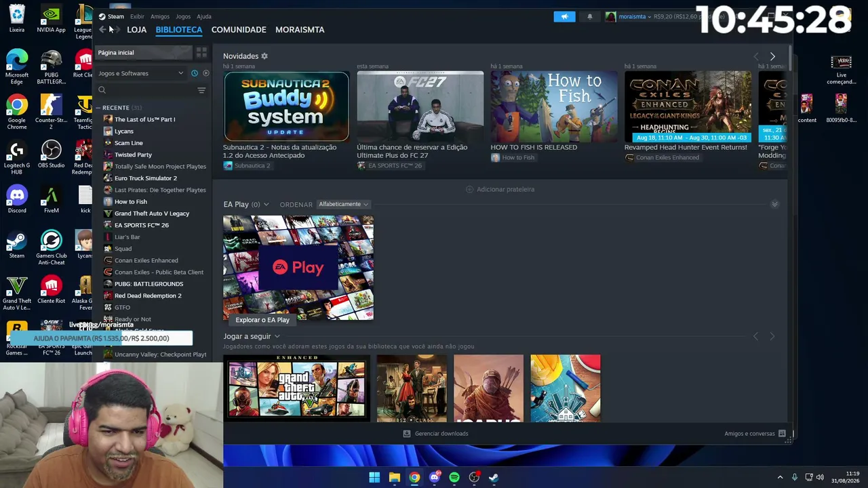Open the Grand Theft Auto V Enhanced cover
868x488 pixels.
[297, 388]
